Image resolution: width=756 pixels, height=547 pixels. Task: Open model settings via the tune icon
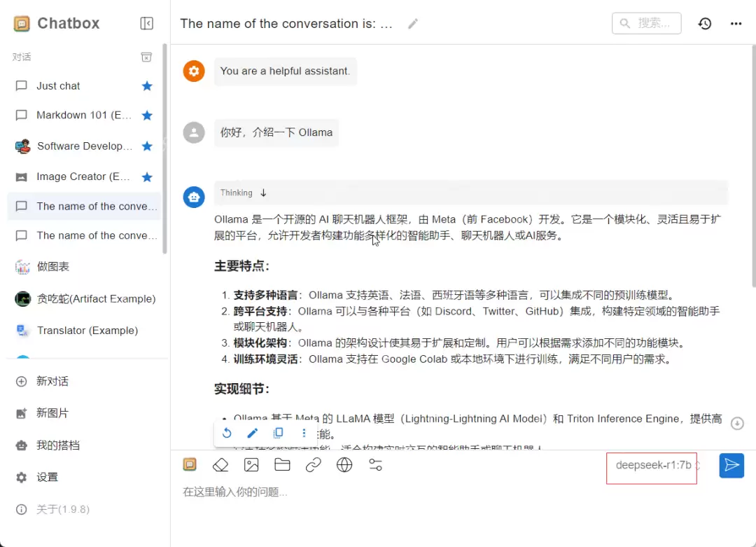click(x=374, y=464)
